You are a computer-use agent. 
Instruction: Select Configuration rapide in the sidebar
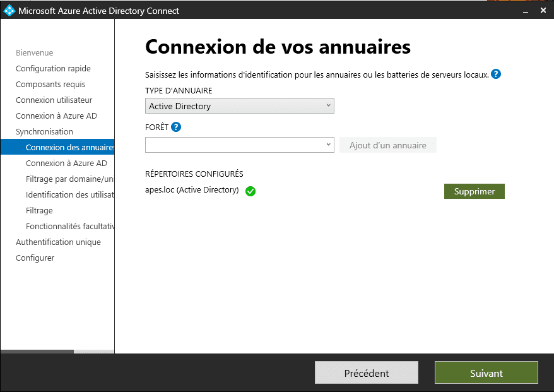[53, 69]
